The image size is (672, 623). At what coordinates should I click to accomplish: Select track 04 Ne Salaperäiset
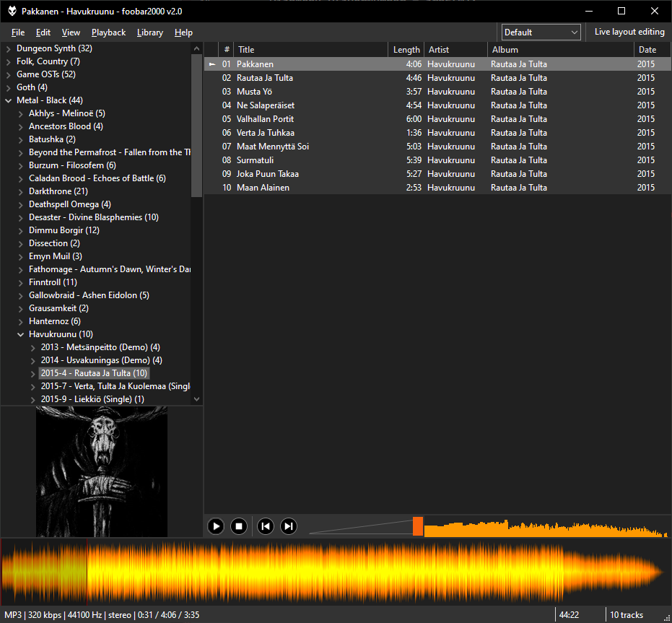pyautogui.click(x=437, y=105)
